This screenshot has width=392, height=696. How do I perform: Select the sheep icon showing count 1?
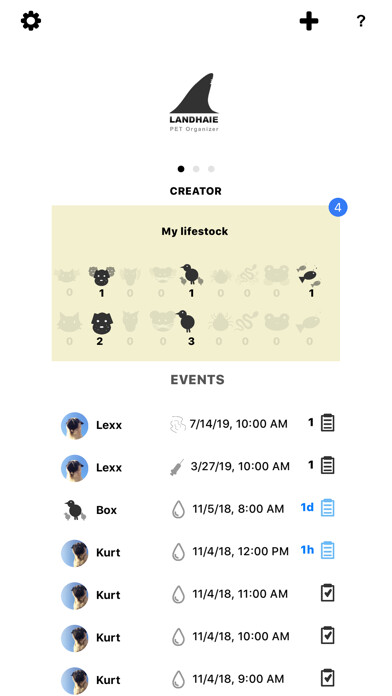(x=102, y=276)
